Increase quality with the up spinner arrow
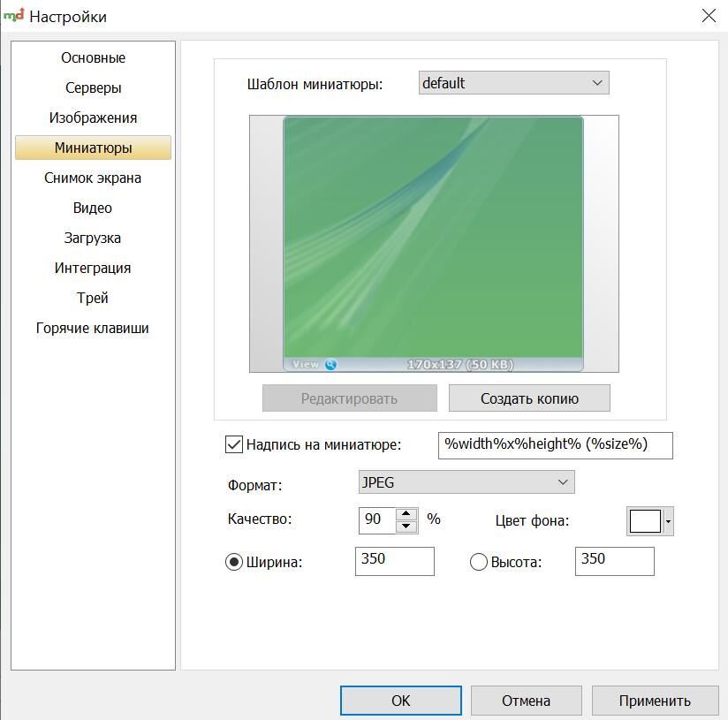The height and width of the screenshot is (720, 728). [x=406, y=513]
